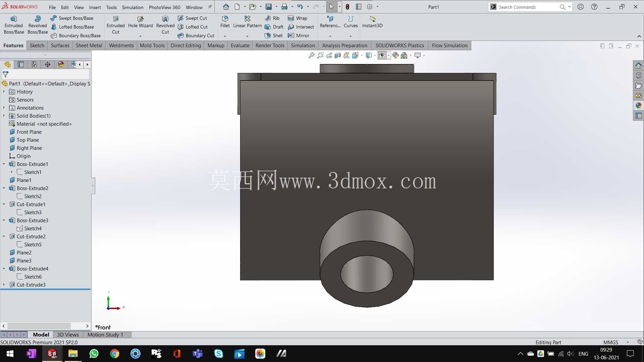The width and height of the screenshot is (644, 362).
Task: Switch to the 3D Views tab
Action: (68, 335)
